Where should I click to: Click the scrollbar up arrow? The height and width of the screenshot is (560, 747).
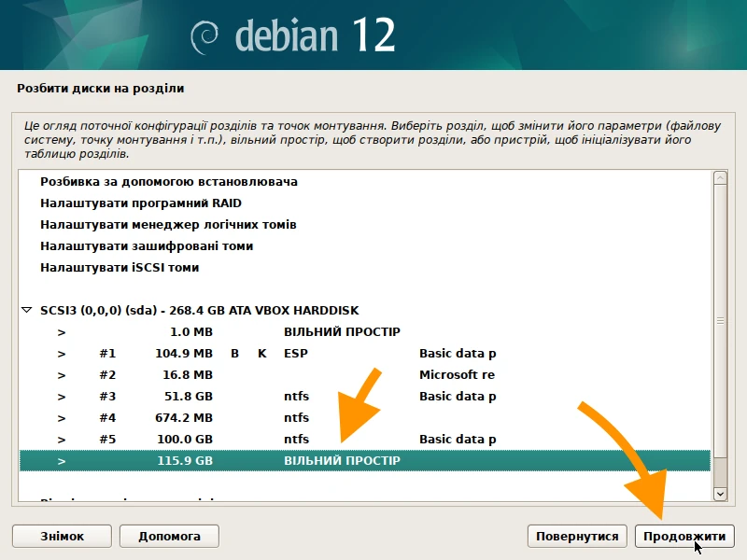(720, 178)
